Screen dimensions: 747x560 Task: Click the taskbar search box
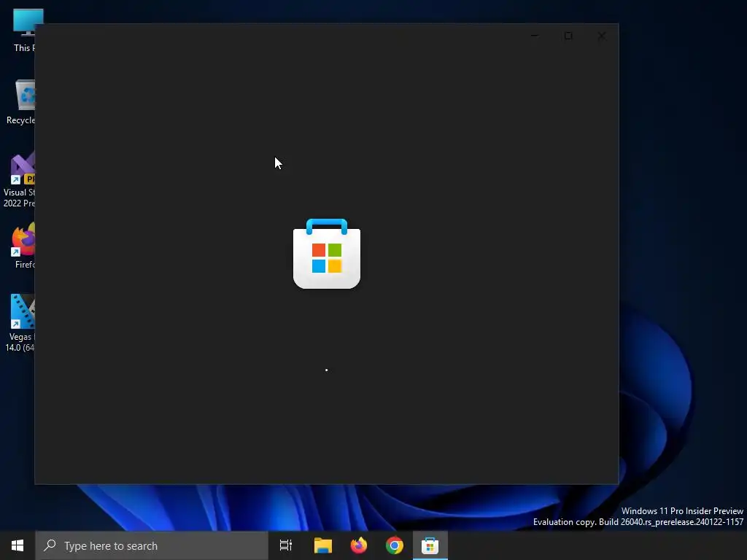(152, 545)
